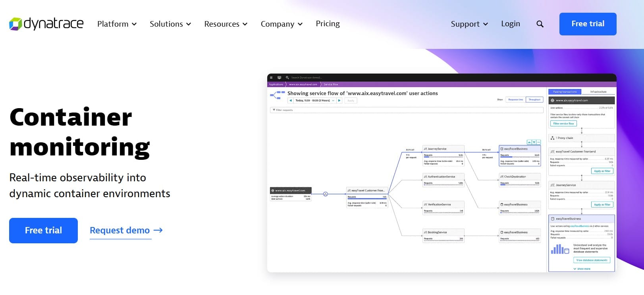Switch the Show toggle to Response time
Screen dimensions: 644x295
[515, 99]
